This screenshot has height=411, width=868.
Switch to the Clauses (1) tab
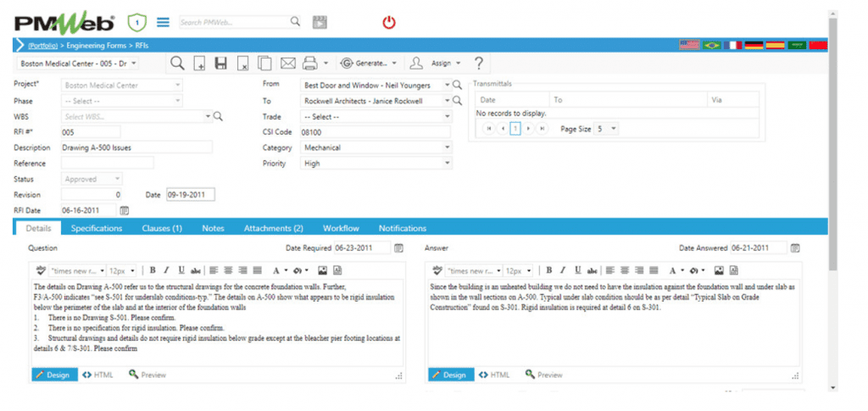162,228
